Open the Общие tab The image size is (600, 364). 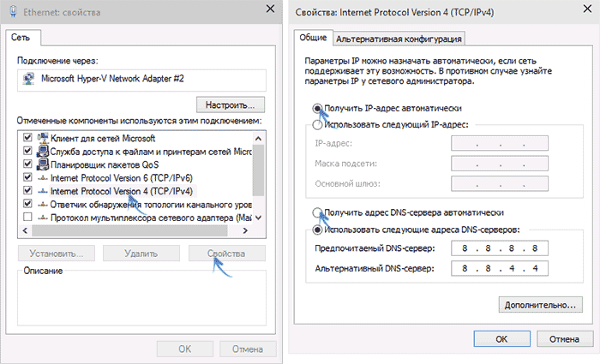click(x=313, y=38)
